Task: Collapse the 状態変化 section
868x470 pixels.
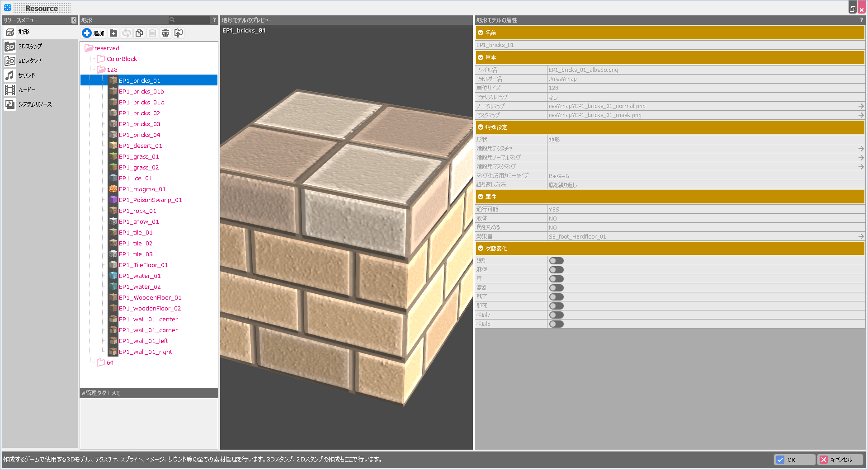Action: pyautogui.click(x=481, y=249)
